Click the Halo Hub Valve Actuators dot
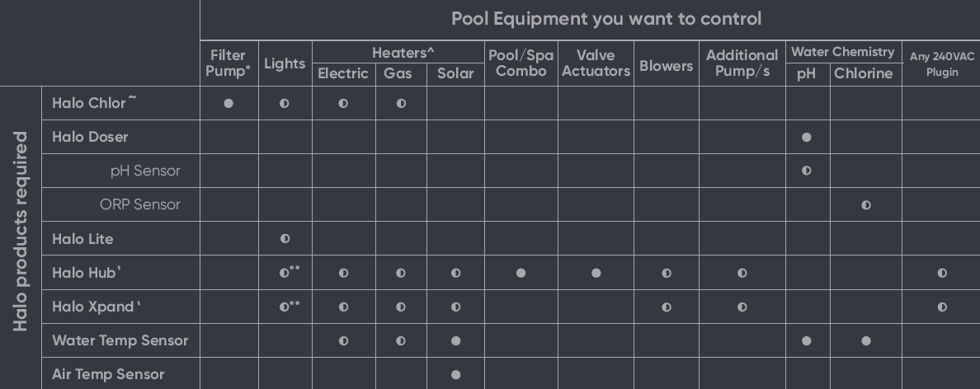 tap(596, 273)
